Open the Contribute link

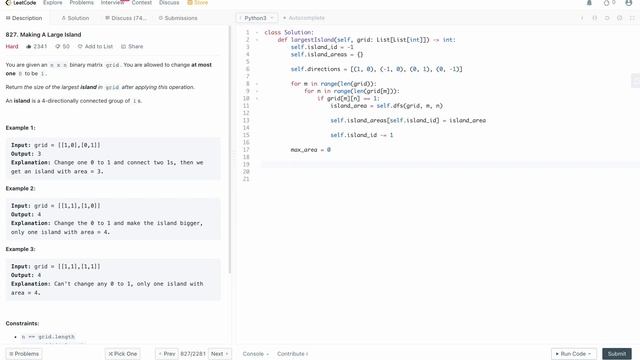tap(293, 354)
